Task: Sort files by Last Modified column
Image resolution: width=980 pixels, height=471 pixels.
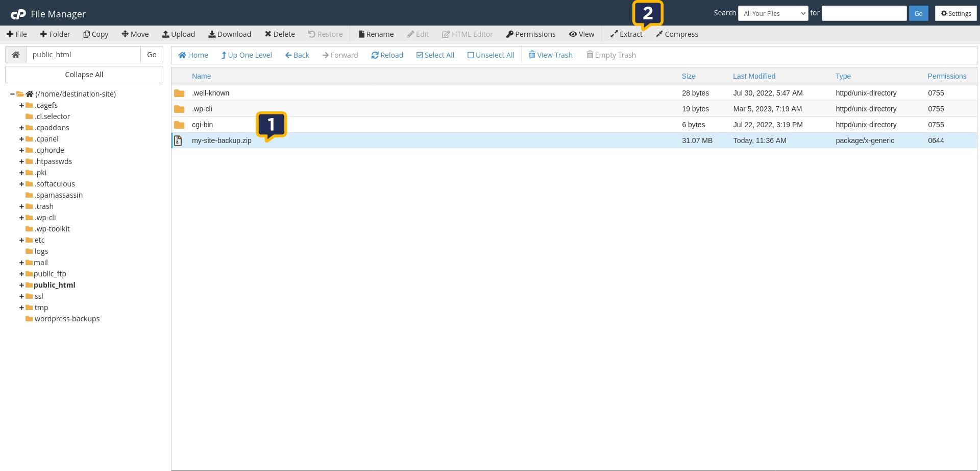Action: 754,76
